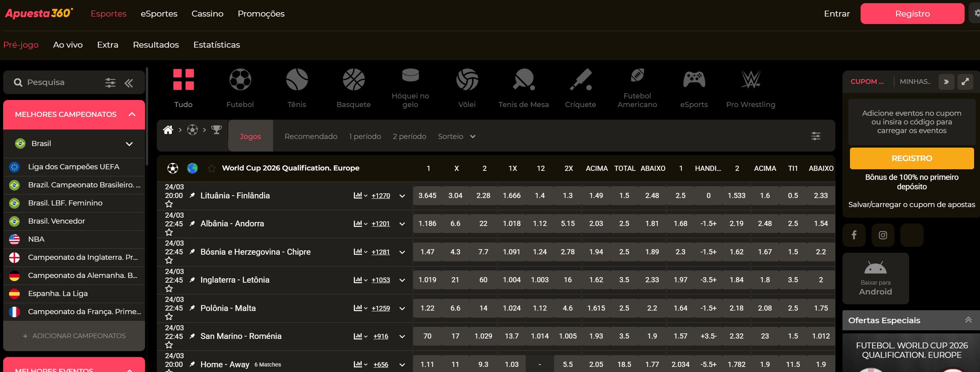This screenshot has width=980, height=372.
Task: Expand markets for Inglaterra - Letônia row
Action: coord(402,280)
